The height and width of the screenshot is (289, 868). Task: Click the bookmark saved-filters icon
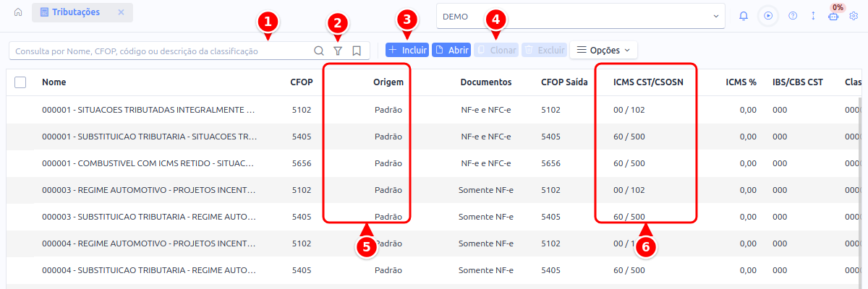357,51
